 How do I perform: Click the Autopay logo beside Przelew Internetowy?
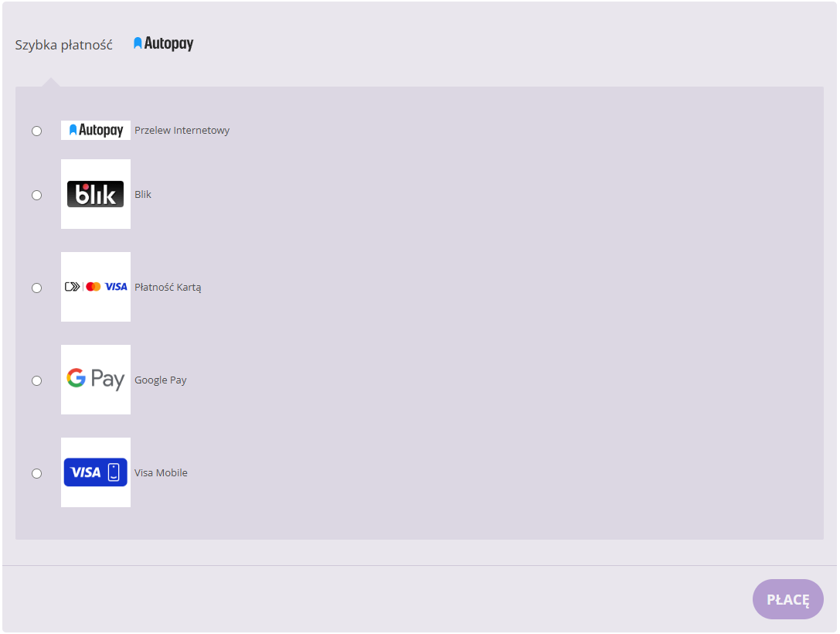click(96, 131)
